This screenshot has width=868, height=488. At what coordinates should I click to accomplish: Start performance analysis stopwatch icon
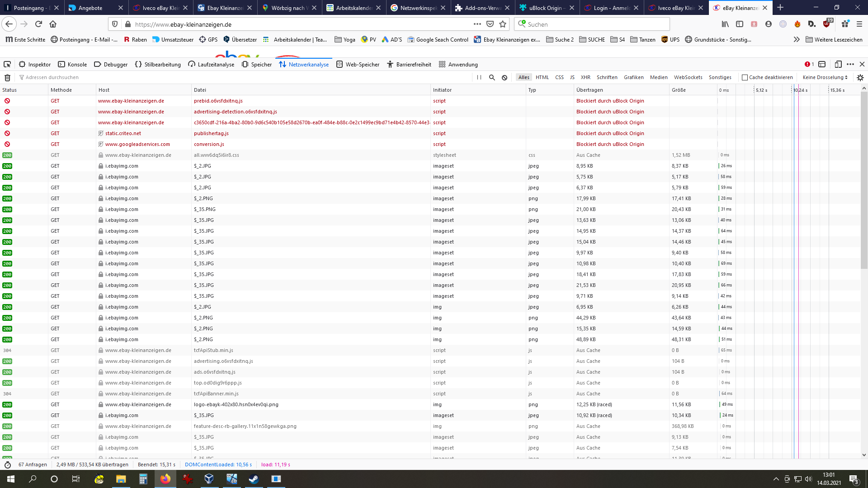(8, 465)
